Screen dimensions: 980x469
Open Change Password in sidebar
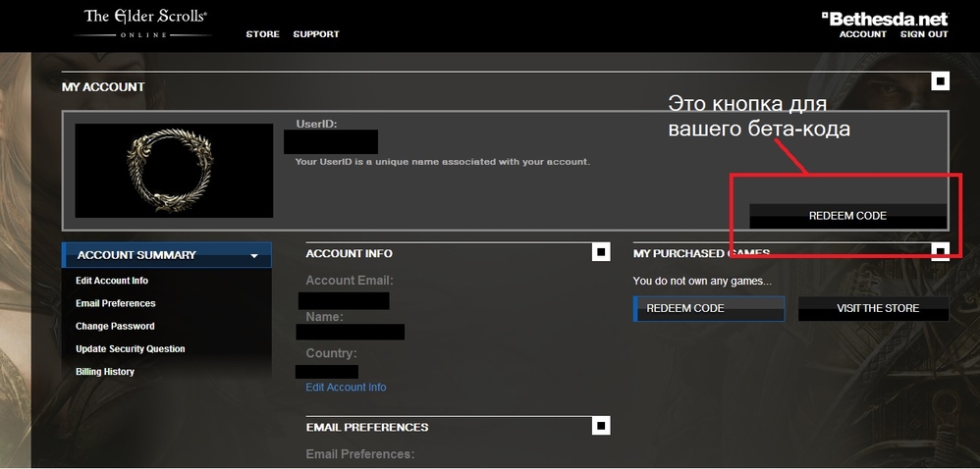click(115, 326)
